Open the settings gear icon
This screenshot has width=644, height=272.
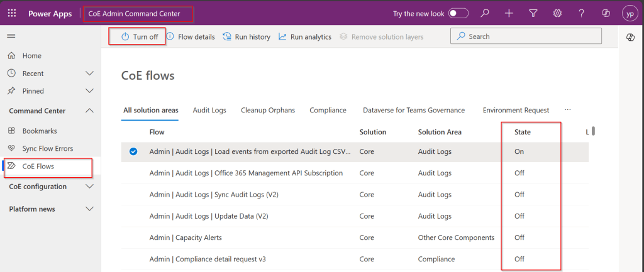point(557,13)
